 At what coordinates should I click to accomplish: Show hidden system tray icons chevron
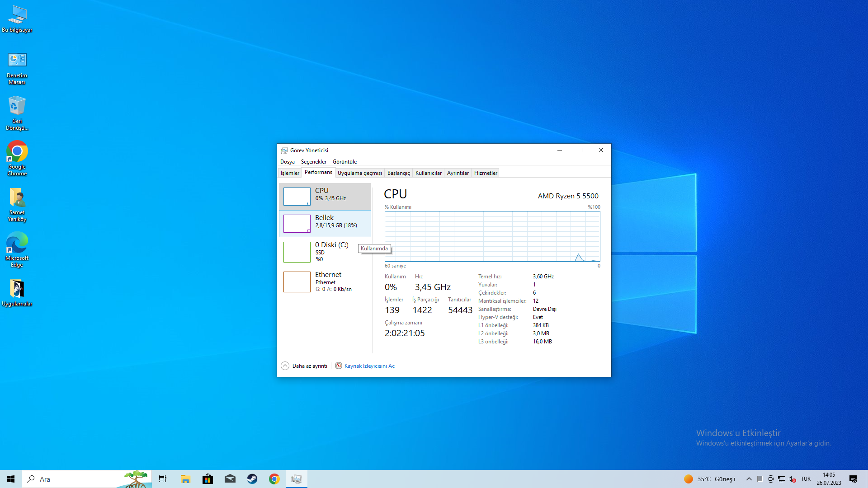pyautogui.click(x=749, y=479)
